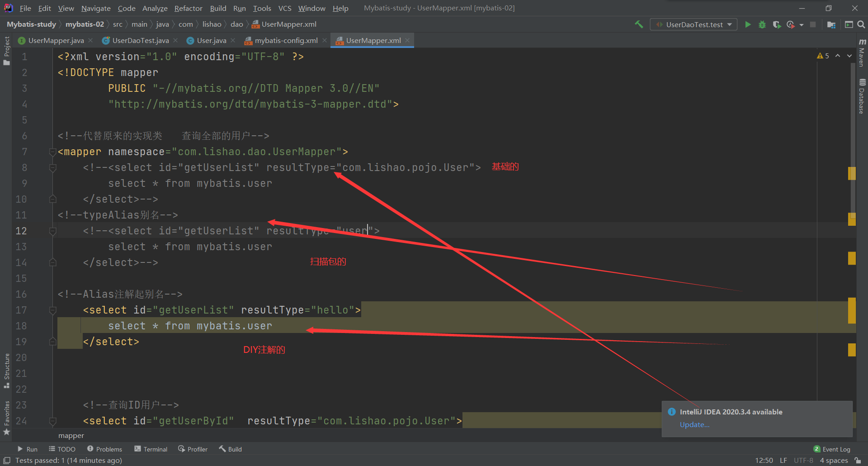Screen dimensions: 868x466
Task: Open the Run tool window button
Action: pyautogui.click(x=28, y=449)
